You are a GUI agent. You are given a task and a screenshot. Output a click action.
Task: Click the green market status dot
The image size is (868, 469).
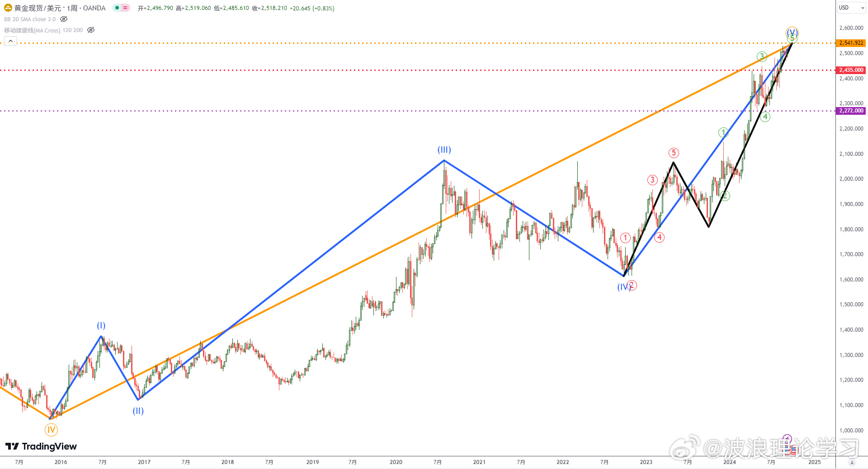click(117, 8)
